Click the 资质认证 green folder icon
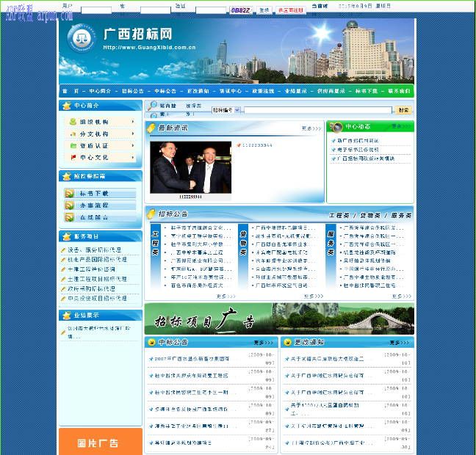 73,145
